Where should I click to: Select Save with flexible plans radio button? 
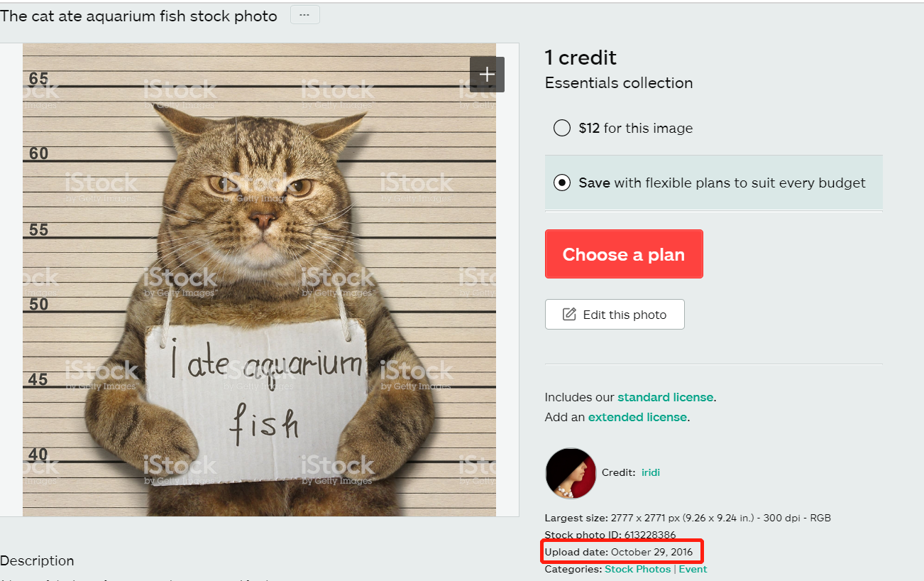pos(561,183)
